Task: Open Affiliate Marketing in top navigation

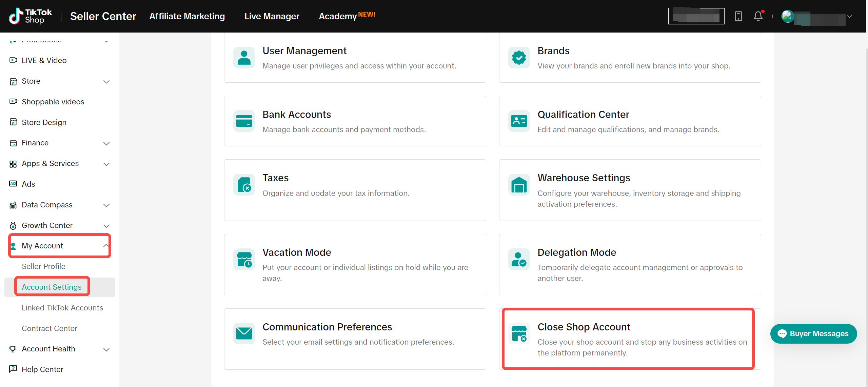Action: (187, 16)
